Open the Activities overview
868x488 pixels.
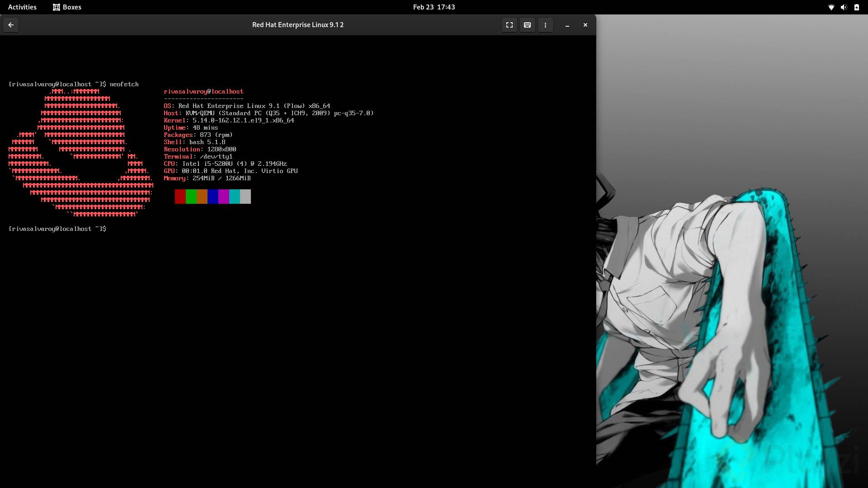[x=22, y=7]
